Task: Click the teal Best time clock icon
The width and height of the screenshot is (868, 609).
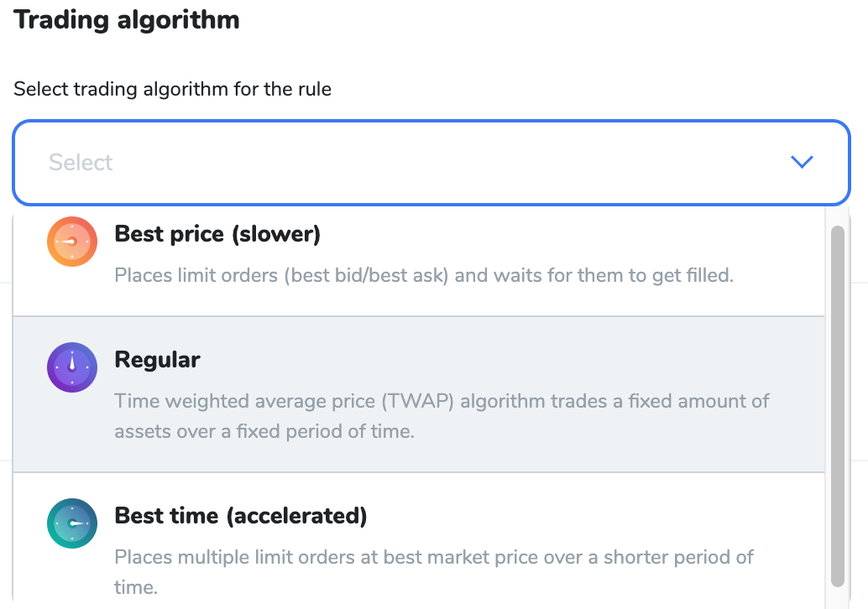Action: tap(72, 523)
